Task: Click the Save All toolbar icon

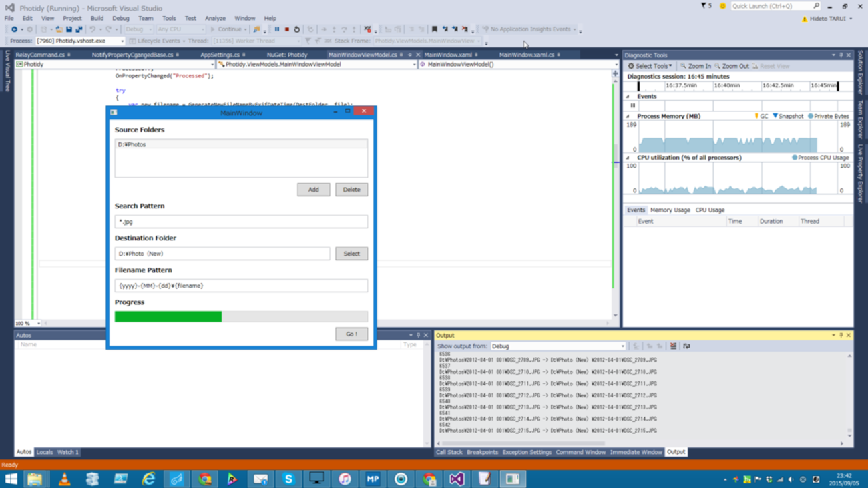Action: tap(79, 29)
